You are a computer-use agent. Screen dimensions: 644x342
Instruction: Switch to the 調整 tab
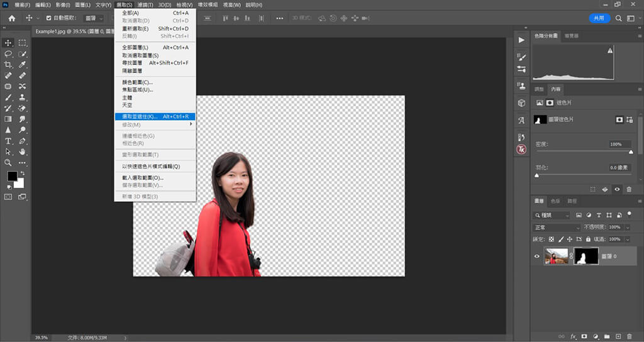pyautogui.click(x=539, y=89)
